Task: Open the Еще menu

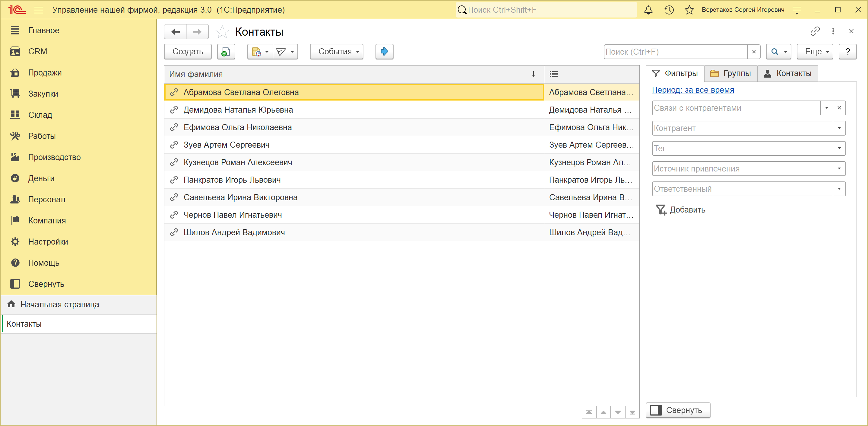Action: coord(815,52)
